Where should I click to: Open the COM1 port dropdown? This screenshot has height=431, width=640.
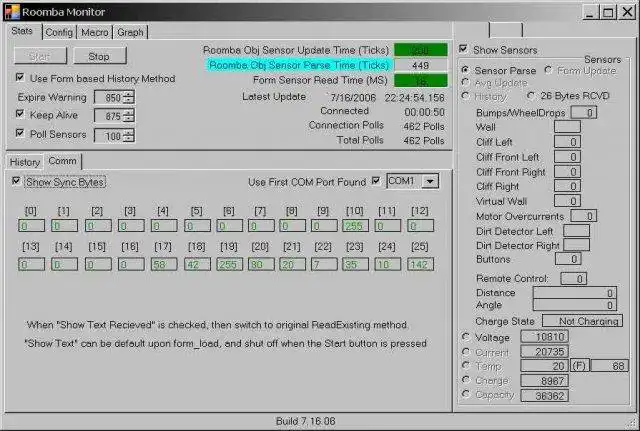430,181
